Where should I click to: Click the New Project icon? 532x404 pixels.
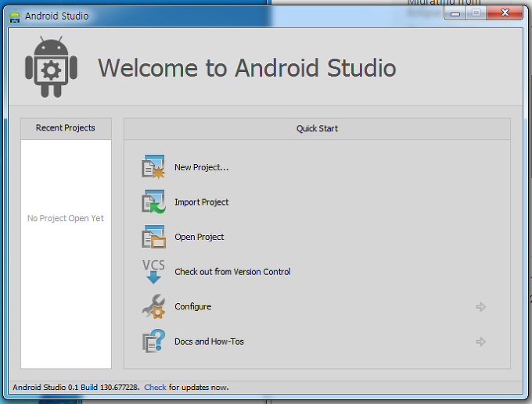click(153, 166)
